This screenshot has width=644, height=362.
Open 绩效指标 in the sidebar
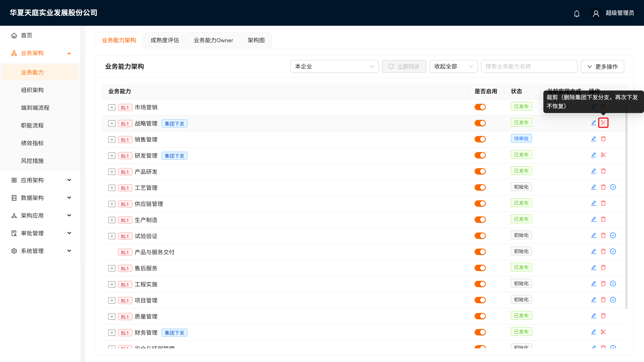point(40,143)
